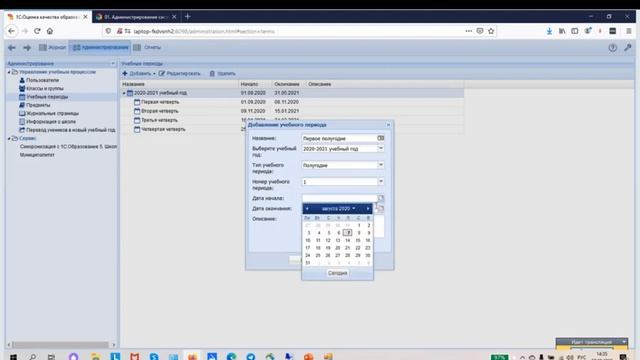Click the Добавить toolbar button
Viewport: 640px width, 360px height.
(x=139, y=73)
